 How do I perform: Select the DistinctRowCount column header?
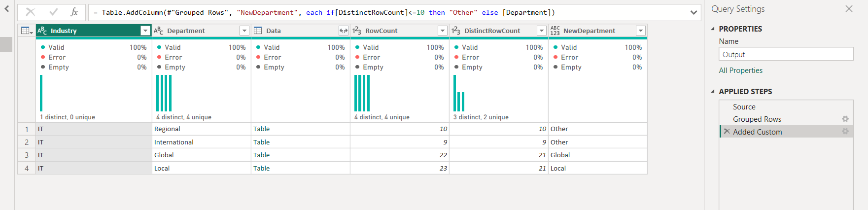498,31
